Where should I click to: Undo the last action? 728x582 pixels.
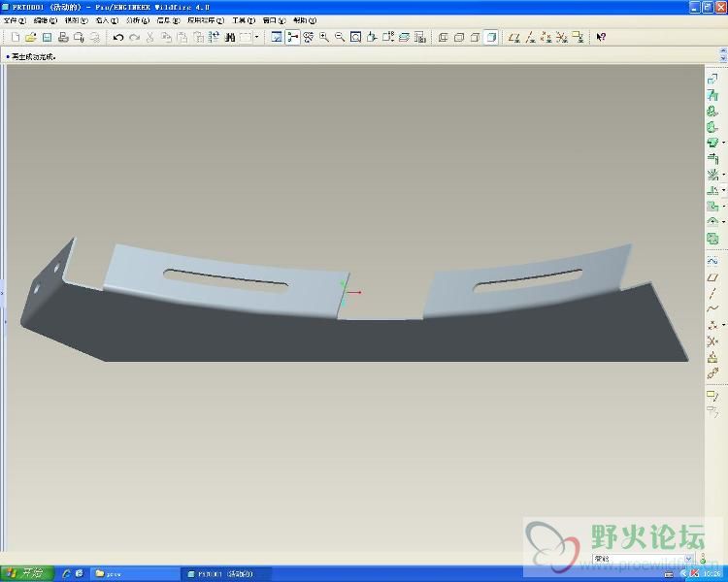118,37
